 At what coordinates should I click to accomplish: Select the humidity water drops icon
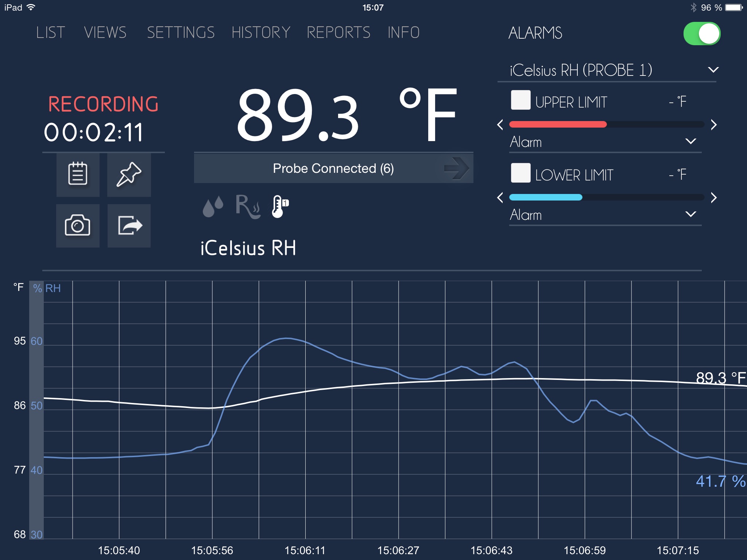213,206
